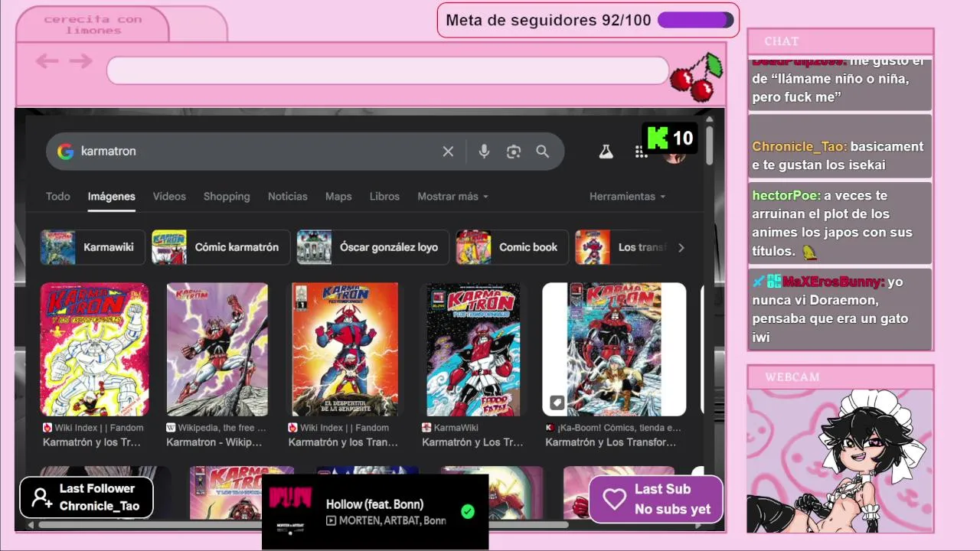Open Google Lens image search icon
The width and height of the screenshot is (980, 551).
514,152
